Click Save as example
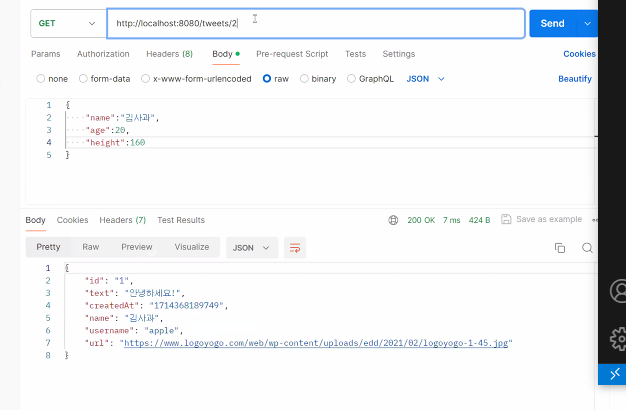The width and height of the screenshot is (626, 410). [x=549, y=219]
